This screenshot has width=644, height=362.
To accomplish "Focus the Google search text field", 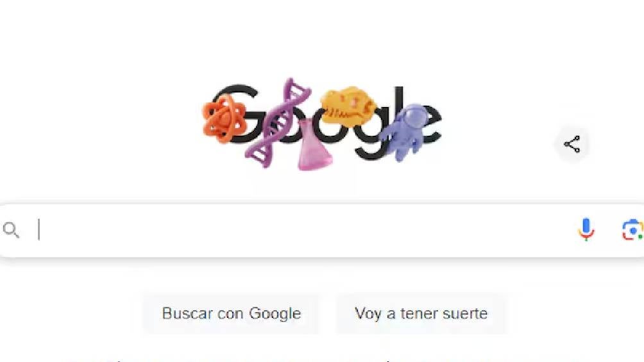I will [306, 230].
